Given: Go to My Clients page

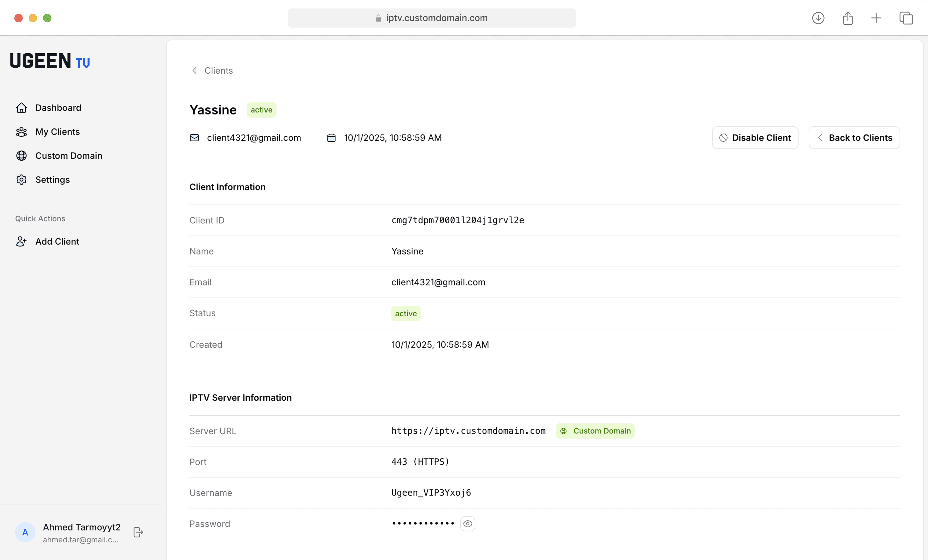Looking at the screenshot, I should pyautogui.click(x=57, y=132).
